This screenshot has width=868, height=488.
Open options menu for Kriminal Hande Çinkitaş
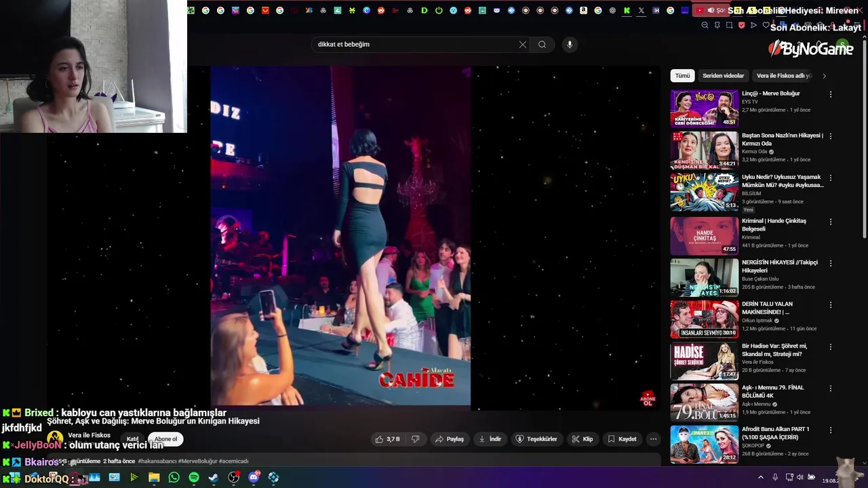click(x=831, y=222)
